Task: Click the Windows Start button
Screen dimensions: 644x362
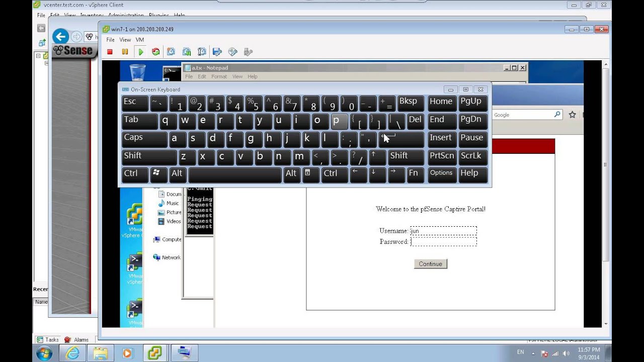Action: [x=44, y=353]
